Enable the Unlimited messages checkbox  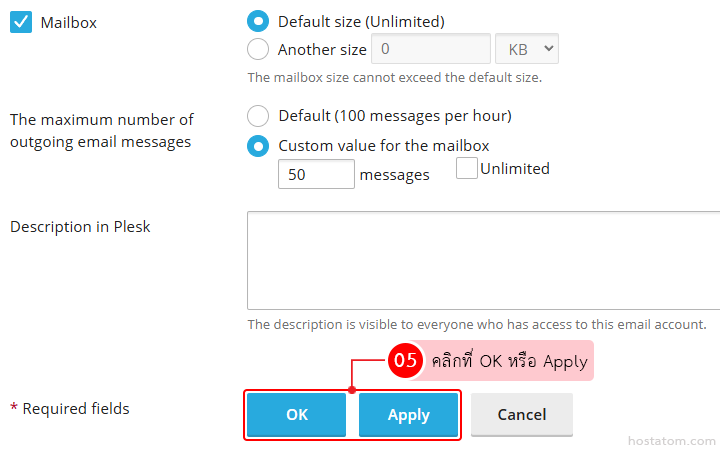point(466,169)
